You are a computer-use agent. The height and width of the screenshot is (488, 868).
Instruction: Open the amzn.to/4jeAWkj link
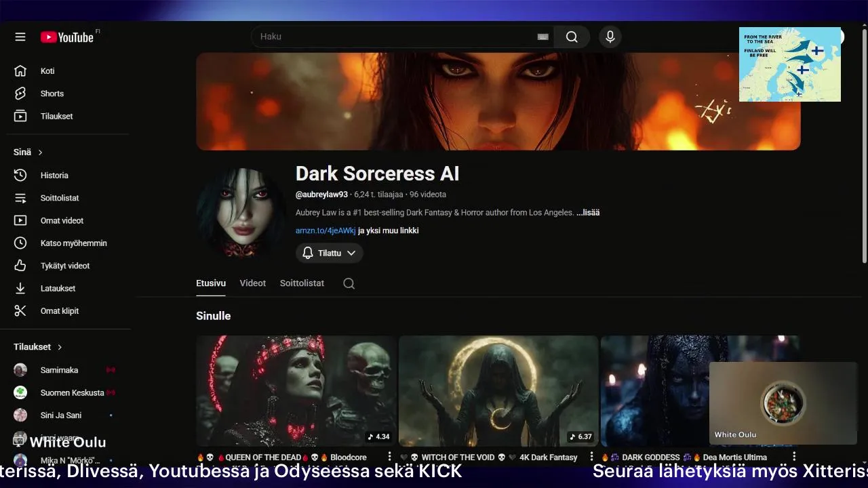325,230
